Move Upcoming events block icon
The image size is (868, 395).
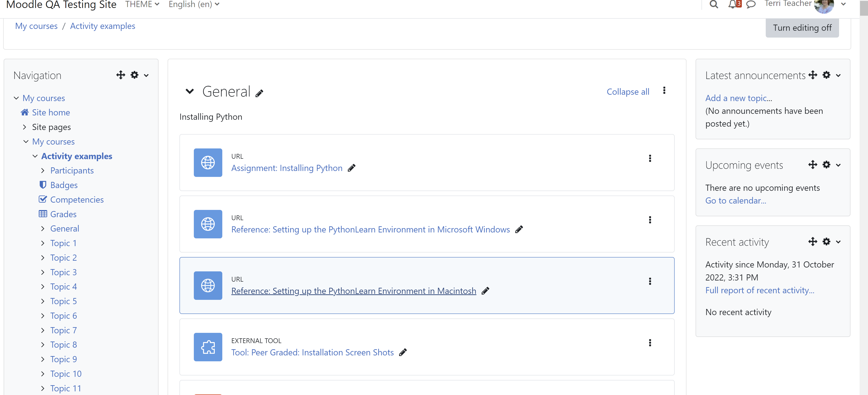813,165
